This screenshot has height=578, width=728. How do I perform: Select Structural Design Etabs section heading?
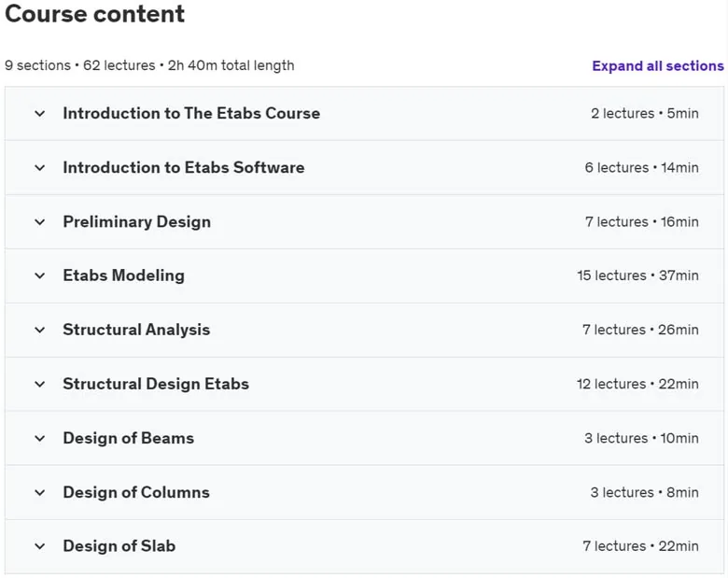coord(156,385)
